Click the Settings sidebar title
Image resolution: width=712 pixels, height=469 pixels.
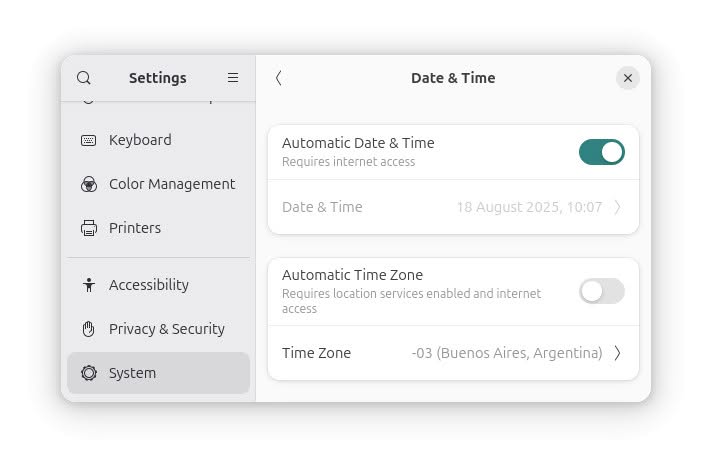click(x=158, y=78)
